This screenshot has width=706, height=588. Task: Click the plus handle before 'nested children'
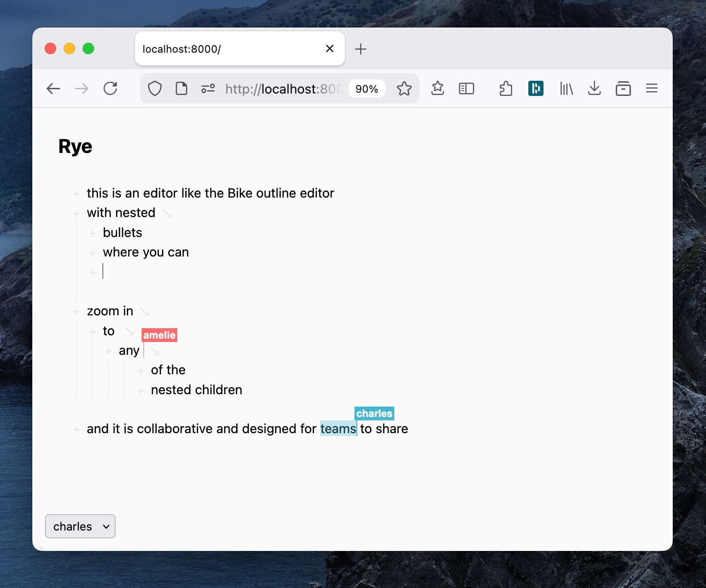click(x=141, y=390)
